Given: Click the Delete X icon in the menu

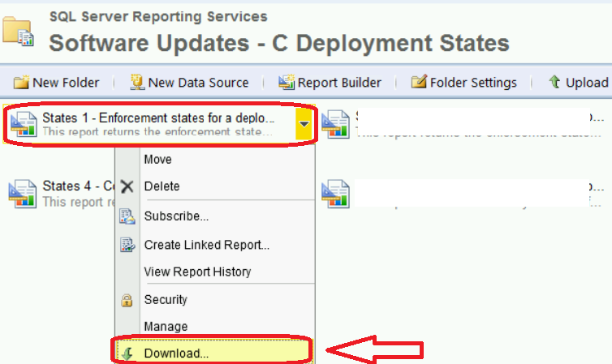Looking at the screenshot, I should tap(127, 186).
